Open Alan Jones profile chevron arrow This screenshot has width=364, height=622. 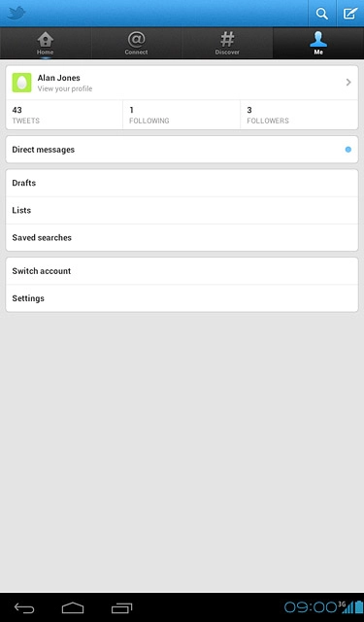(348, 82)
